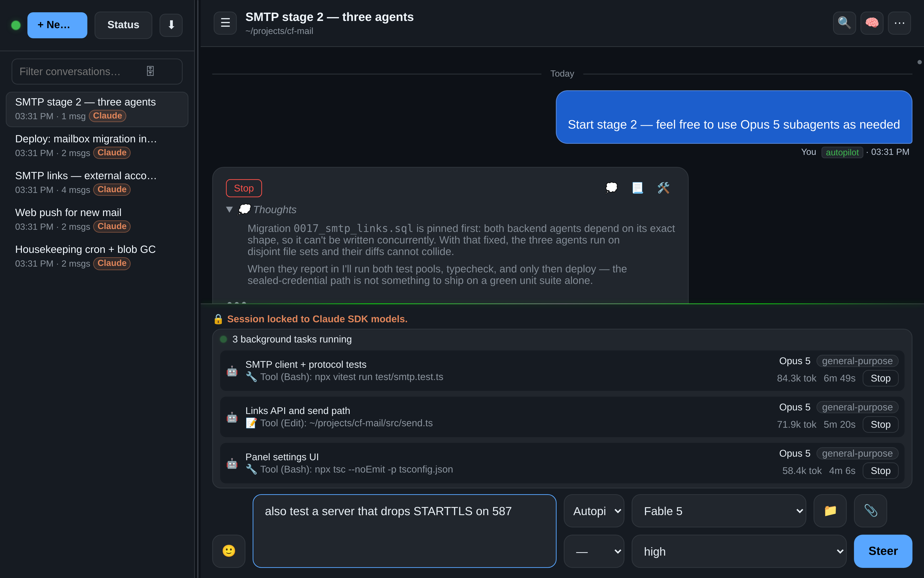Open the emoji smiley picker
The height and width of the screenshot is (578, 924).
point(229,551)
